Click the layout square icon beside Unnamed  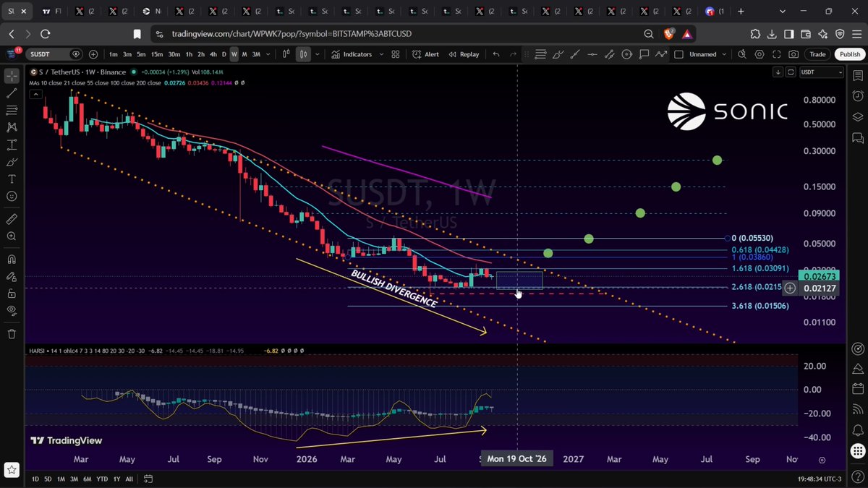(x=678, y=54)
